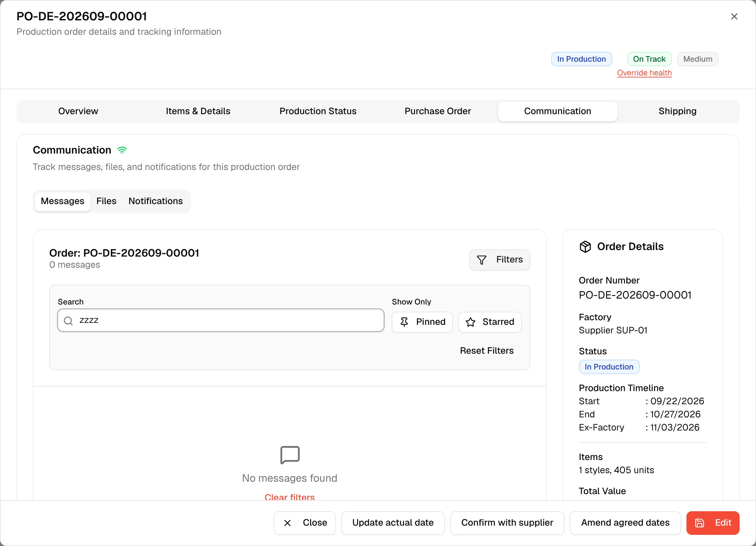
Task: Click the green wifi connection icon beside Communication
Action: pos(122,150)
